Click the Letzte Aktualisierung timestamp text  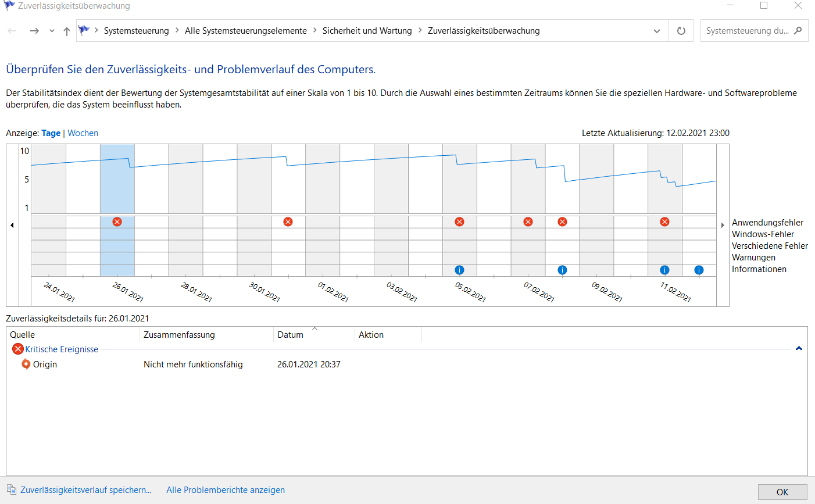(656, 133)
